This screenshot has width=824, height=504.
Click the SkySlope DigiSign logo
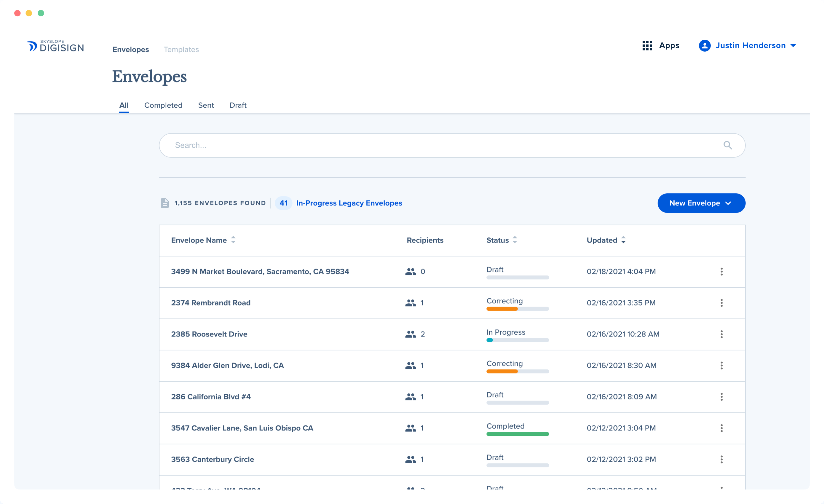coord(55,46)
